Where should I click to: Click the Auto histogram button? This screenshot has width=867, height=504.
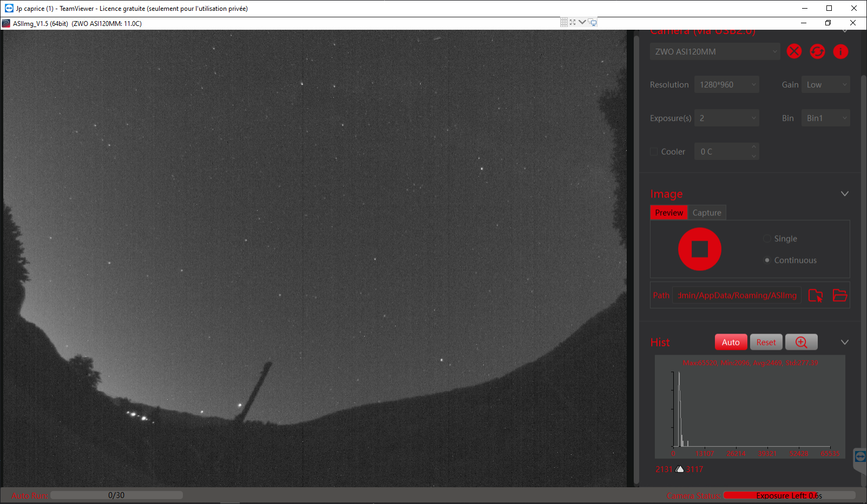[731, 342]
